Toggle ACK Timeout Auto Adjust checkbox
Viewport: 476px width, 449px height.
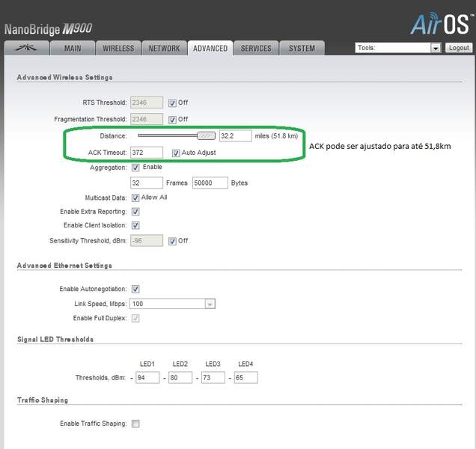(176, 153)
